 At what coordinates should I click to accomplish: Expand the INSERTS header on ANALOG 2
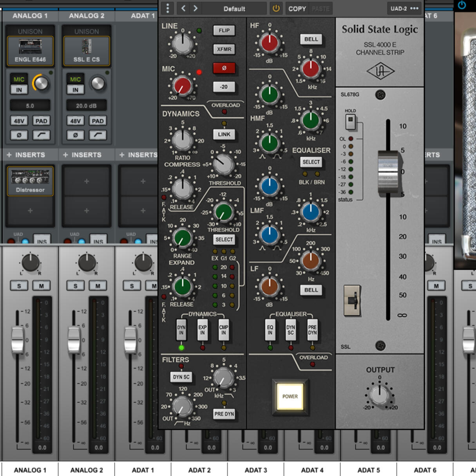(x=82, y=155)
